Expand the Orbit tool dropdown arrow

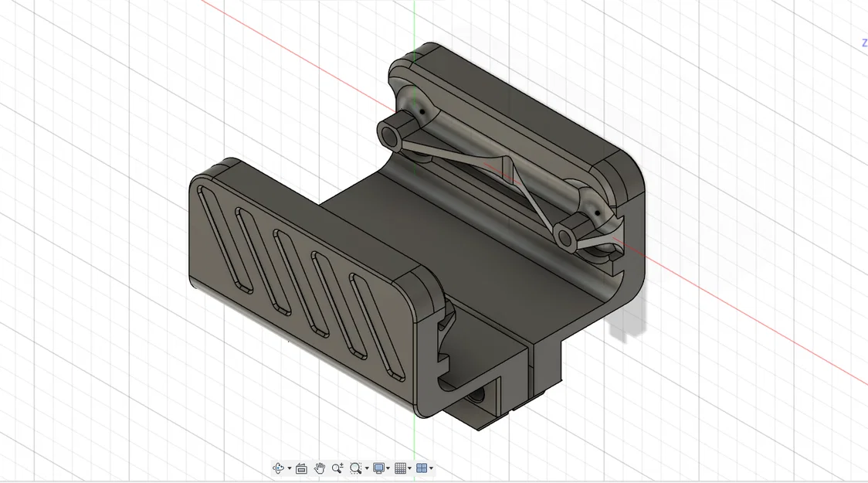point(290,468)
